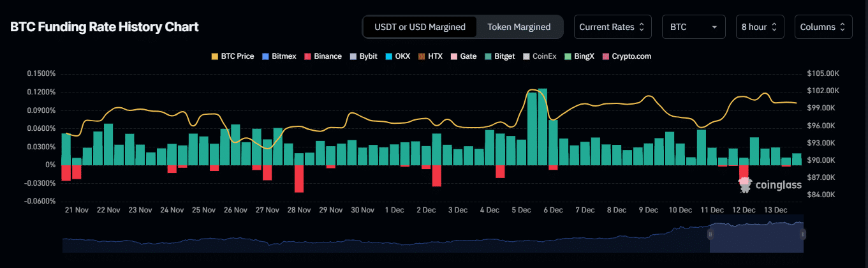Switch to Token Margined tab

(519, 27)
